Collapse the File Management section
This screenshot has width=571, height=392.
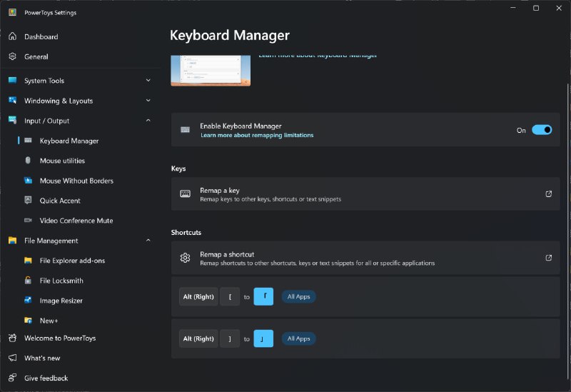click(148, 241)
